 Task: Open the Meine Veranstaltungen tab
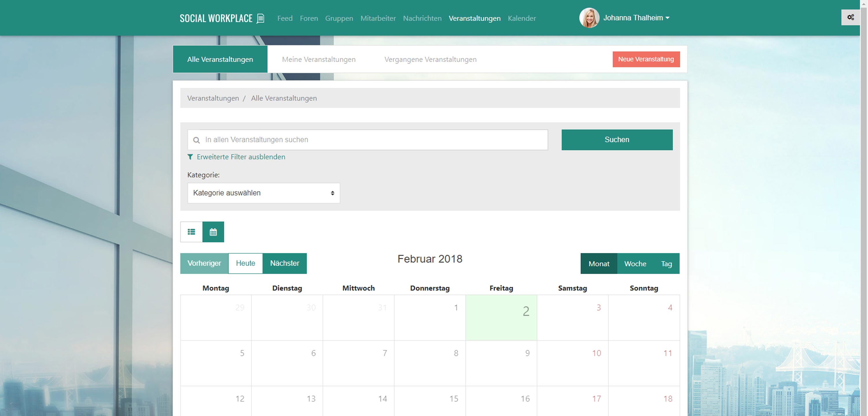point(319,59)
